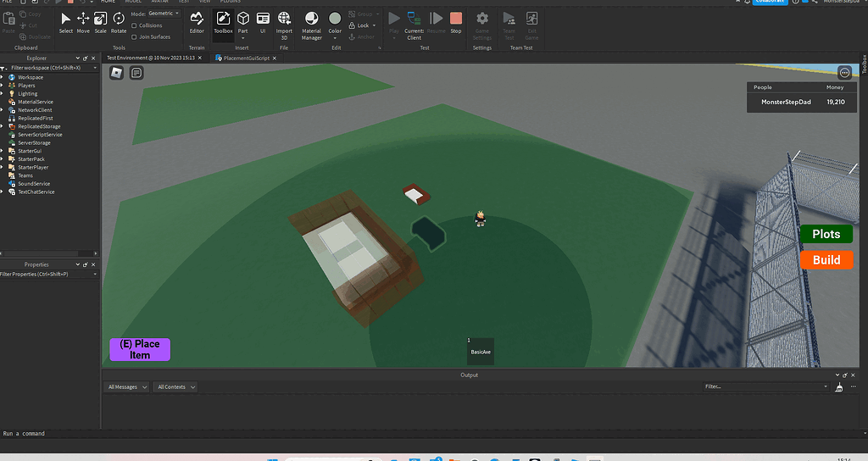Click the purple Place Item button
This screenshot has height=461, width=868.
[140, 349]
